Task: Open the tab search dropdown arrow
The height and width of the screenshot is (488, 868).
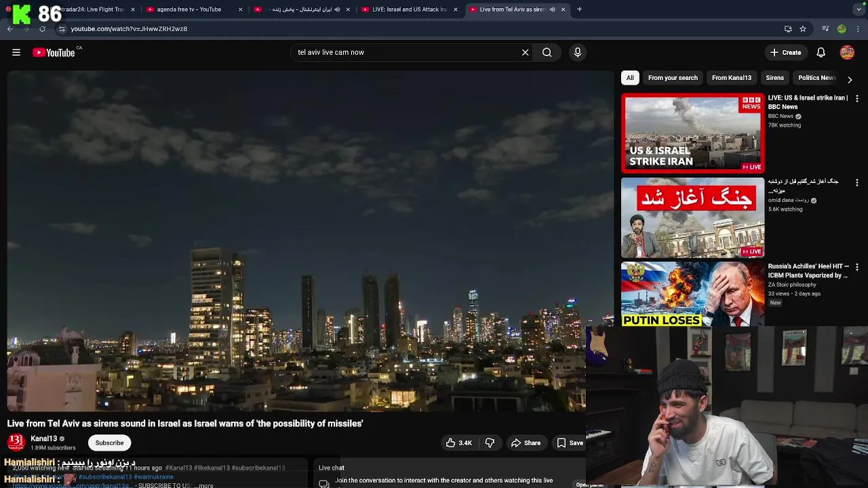Action: (859, 9)
